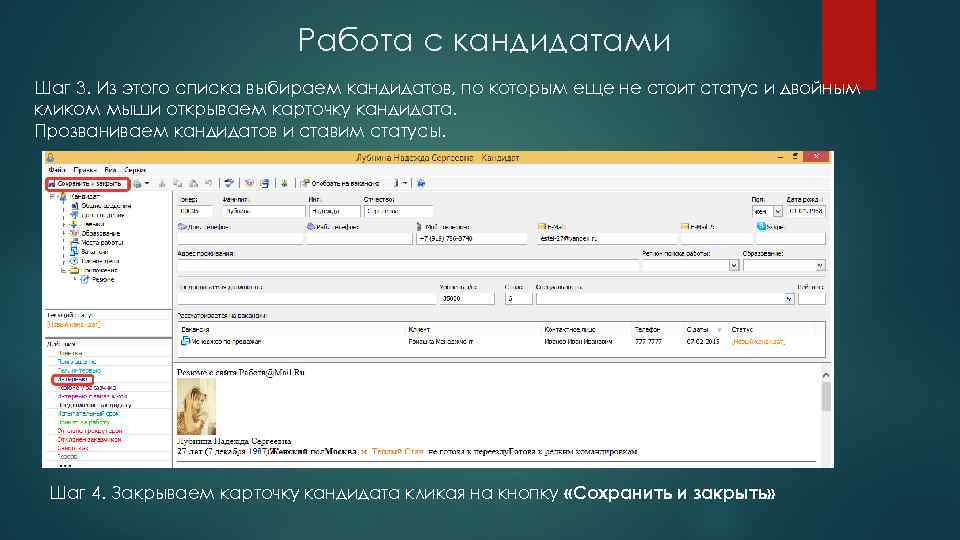Click the first E-mail envelope icon
The image size is (960, 540).
542,227
